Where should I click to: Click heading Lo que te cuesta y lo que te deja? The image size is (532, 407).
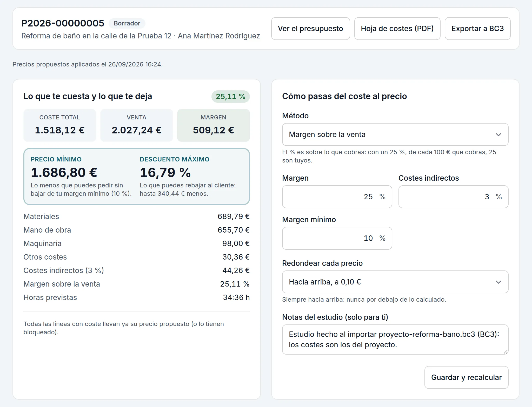88,96
